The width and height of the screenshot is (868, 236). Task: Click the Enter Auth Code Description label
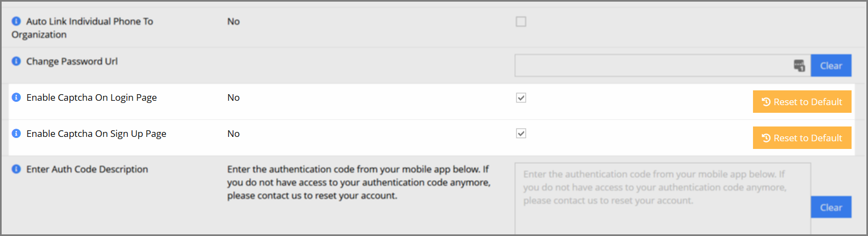[x=87, y=169]
